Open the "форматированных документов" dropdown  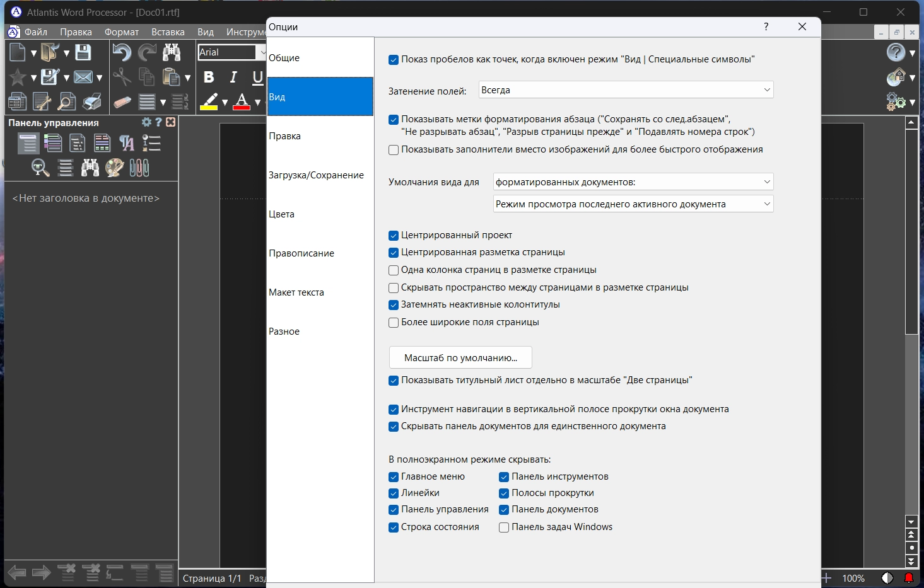(x=633, y=182)
